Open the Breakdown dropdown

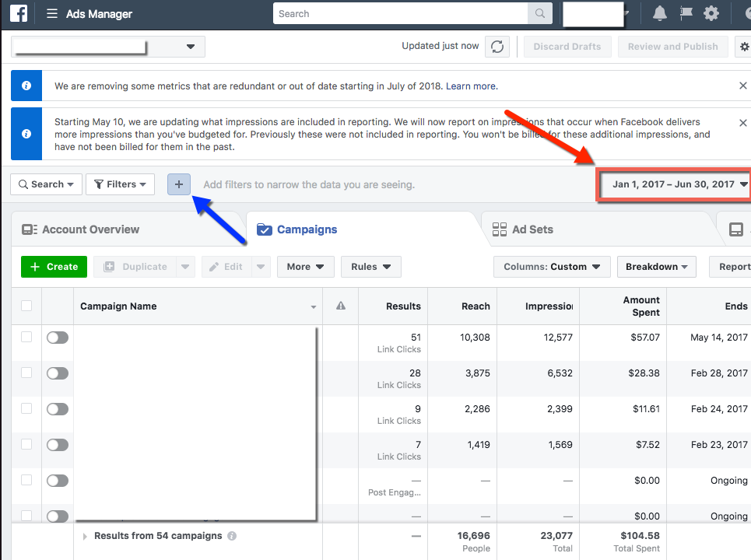click(x=657, y=267)
